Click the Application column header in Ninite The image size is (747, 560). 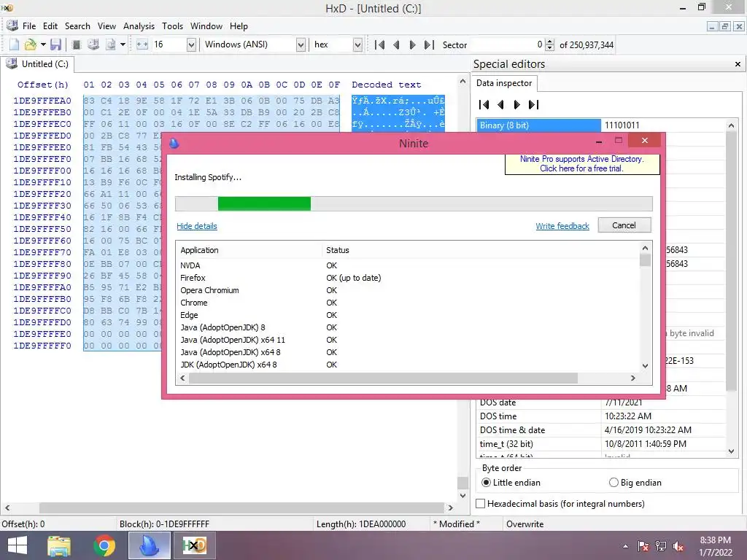point(249,251)
